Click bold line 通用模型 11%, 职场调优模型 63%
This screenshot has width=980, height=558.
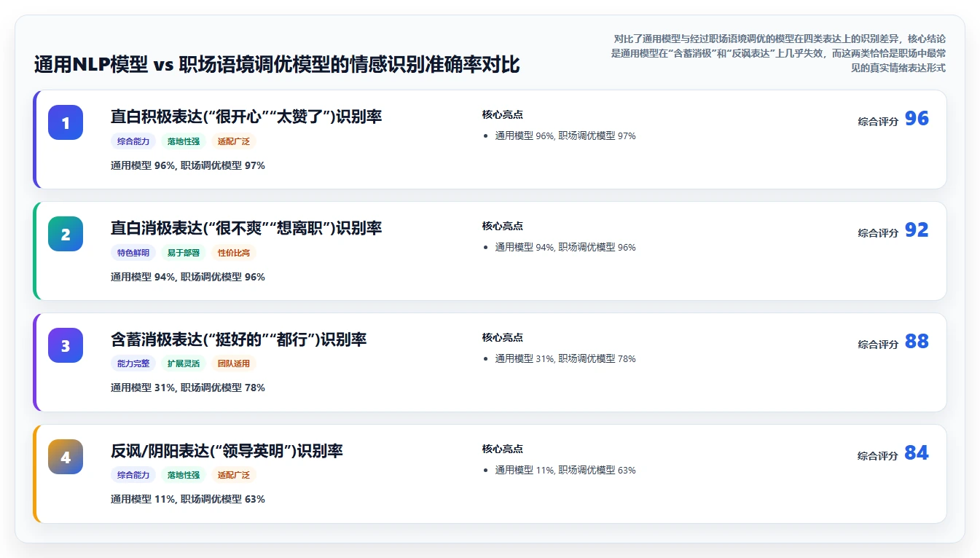188,499
